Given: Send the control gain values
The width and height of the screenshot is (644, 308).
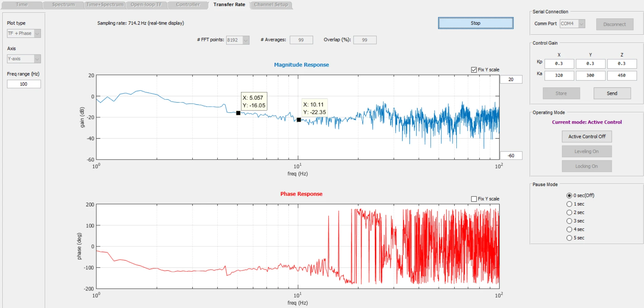Looking at the screenshot, I should [x=612, y=93].
